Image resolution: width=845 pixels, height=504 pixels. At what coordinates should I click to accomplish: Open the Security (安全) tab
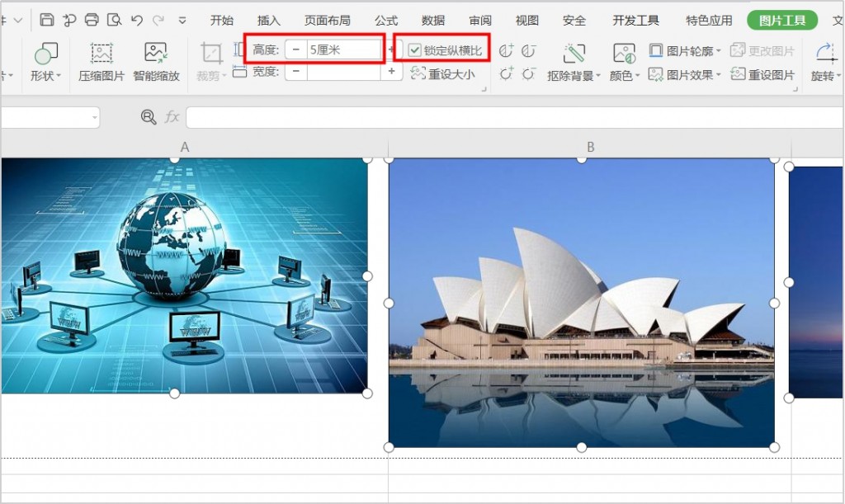point(574,21)
